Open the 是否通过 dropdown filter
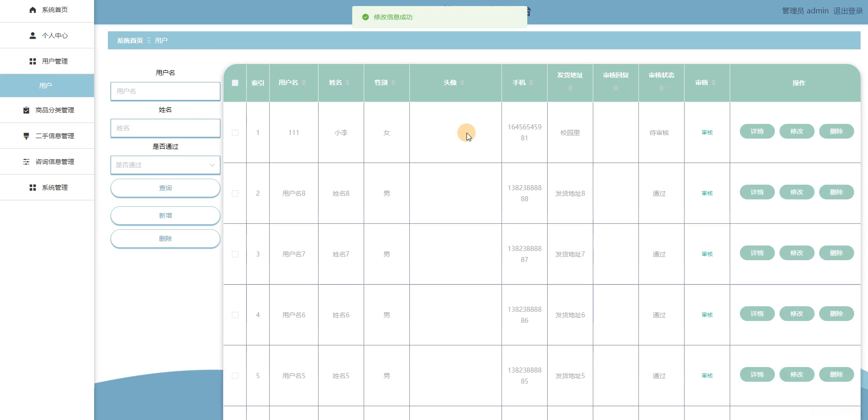Image resolution: width=868 pixels, height=420 pixels. [165, 165]
